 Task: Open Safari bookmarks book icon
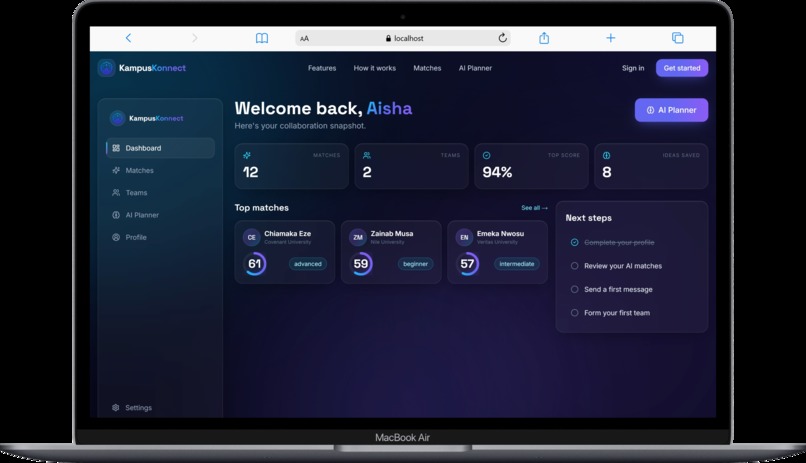262,38
